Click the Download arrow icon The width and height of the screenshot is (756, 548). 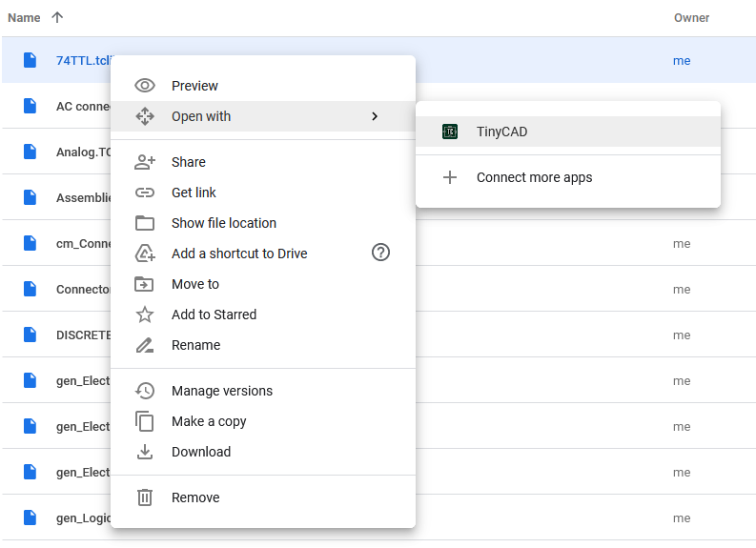click(x=145, y=452)
